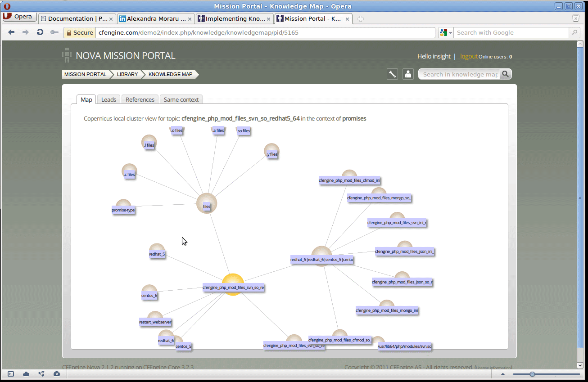Viewport: 588px width, 382px height.
Task: Open the Opera Unite share icon
Action: pos(41,374)
